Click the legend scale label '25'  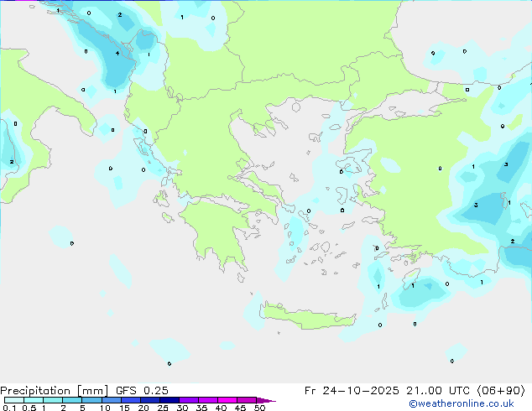coord(163,408)
